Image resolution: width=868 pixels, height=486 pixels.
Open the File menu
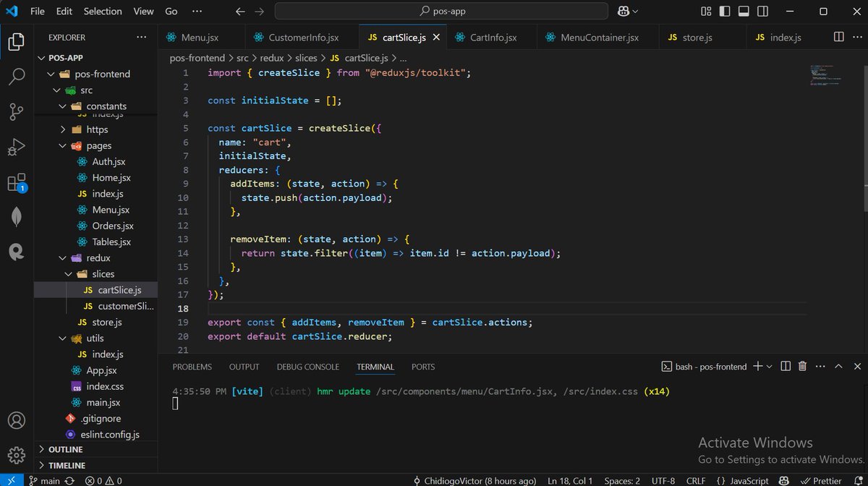coord(38,12)
